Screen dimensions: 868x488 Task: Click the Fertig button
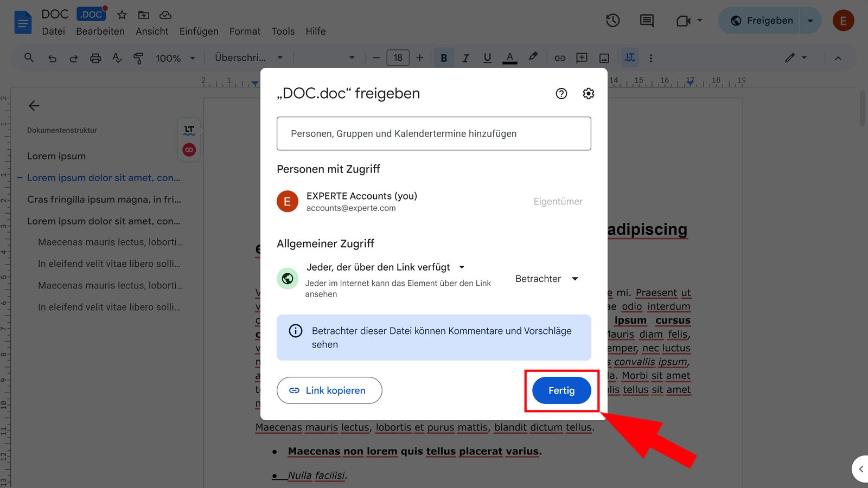coord(561,390)
